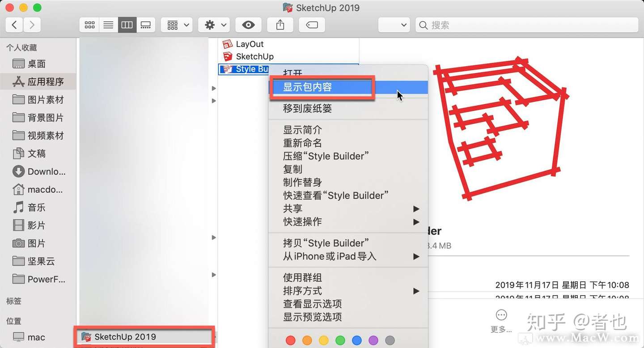This screenshot has width=644, height=348.
Task: Open the empty dropdown beside search
Action: (394, 25)
